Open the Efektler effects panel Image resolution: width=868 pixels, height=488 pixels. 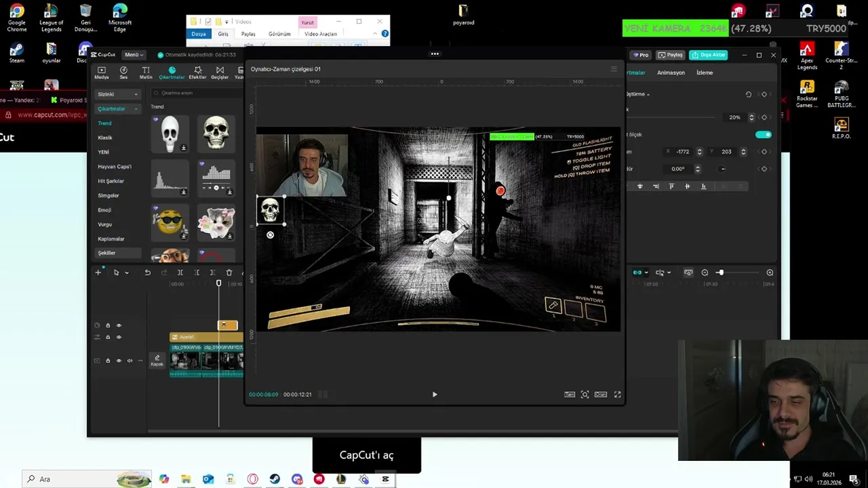click(197, 73)
